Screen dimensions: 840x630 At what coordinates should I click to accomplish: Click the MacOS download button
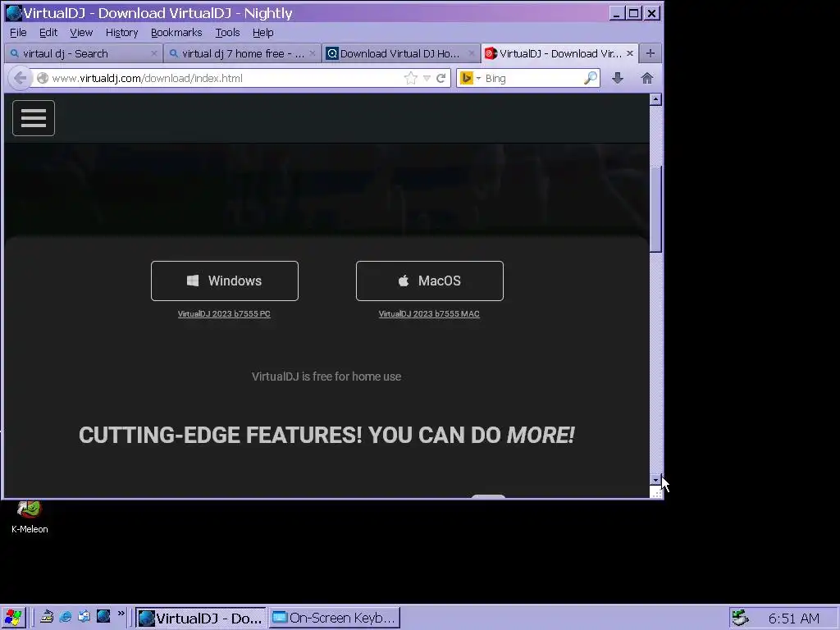tap(430, 281)
